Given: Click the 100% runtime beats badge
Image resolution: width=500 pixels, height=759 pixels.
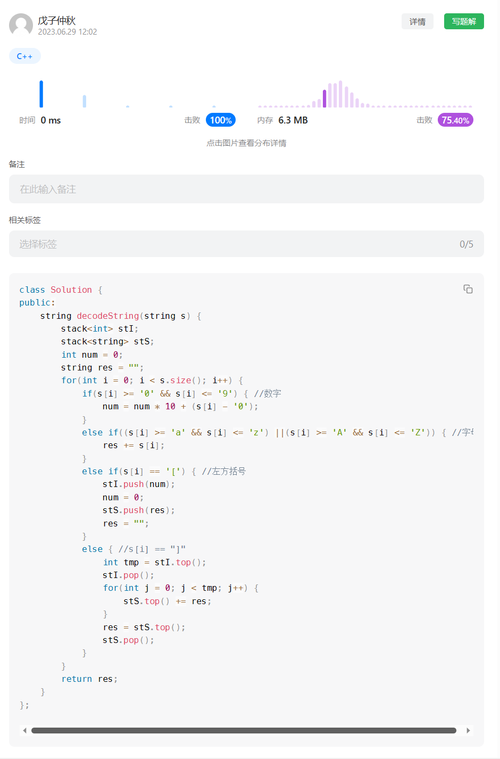Looking at the screenshot, I should point(221,120).
